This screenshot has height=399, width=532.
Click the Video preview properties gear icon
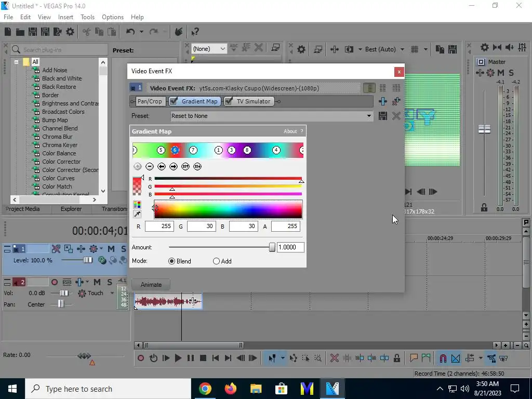[301, 49]
